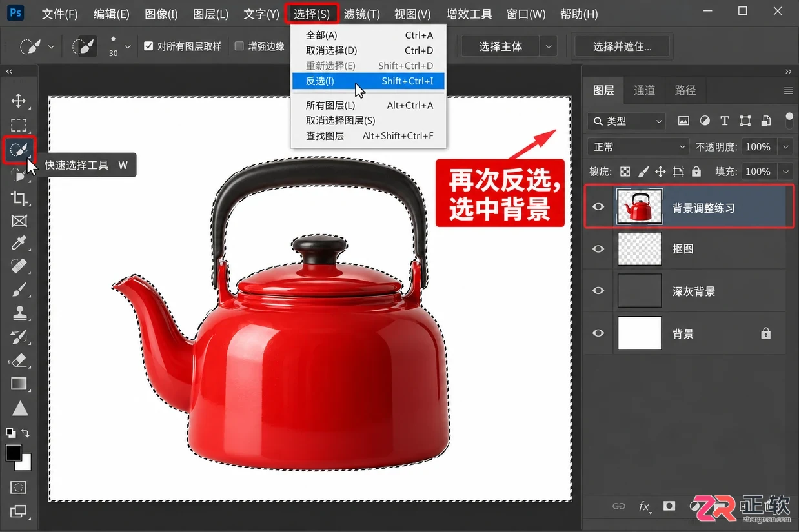Open the 正常 blend mode dropdown
This screenshot has height=532, width=799.
[638, 147]
